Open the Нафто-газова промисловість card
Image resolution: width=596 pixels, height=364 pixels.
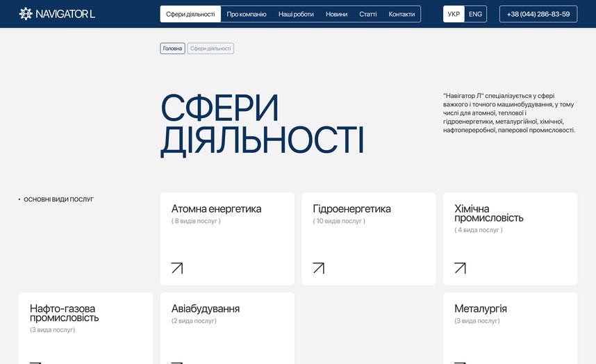point(85,329)
